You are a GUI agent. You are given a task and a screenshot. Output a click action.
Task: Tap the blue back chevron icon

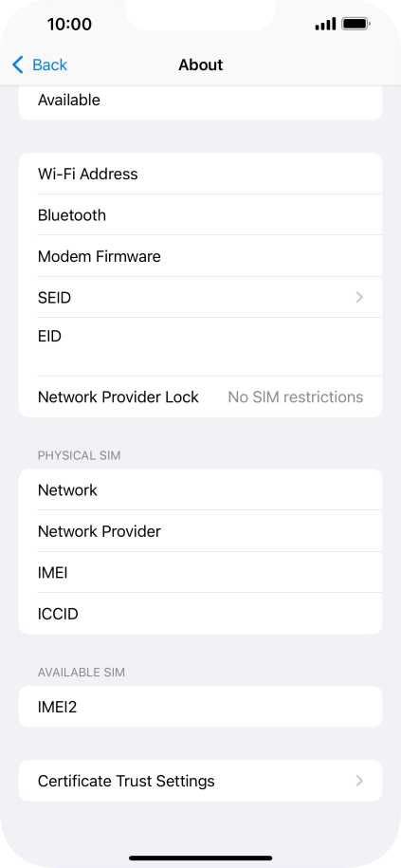click(18, 65)
